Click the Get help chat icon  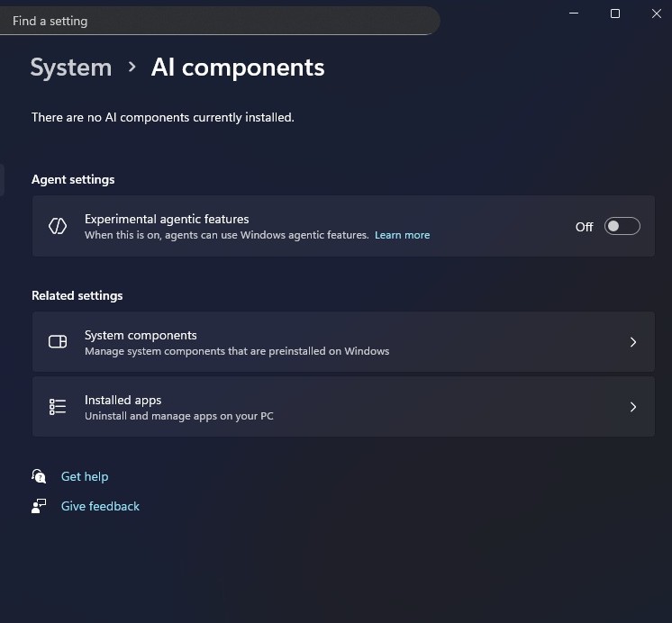(x=39, y=476)
